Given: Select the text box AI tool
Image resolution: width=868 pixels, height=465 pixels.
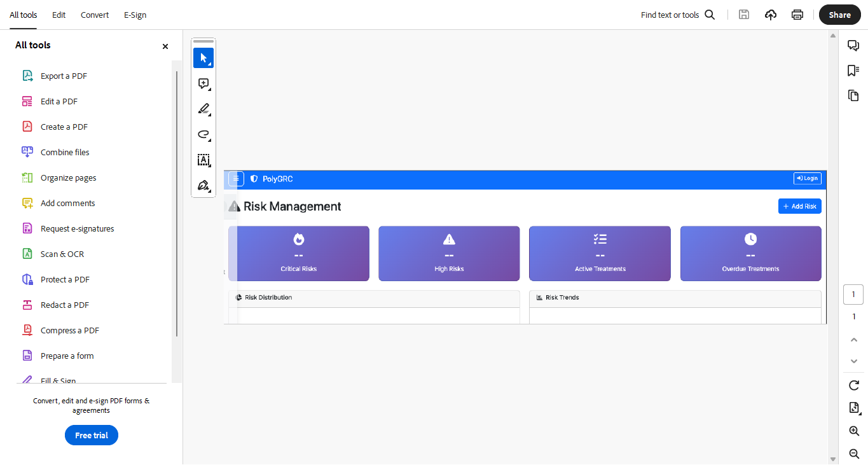Looking at the screenshot, I should pos(203,160).
